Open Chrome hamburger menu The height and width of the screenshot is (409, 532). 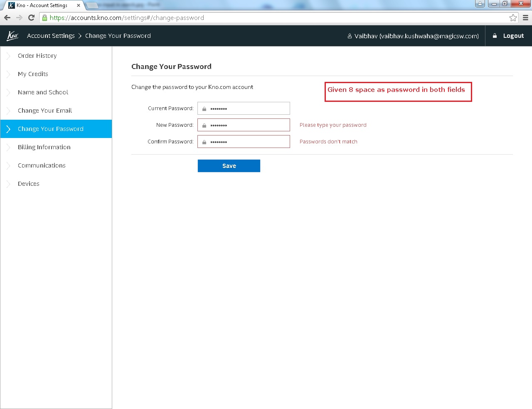point(525,17)
